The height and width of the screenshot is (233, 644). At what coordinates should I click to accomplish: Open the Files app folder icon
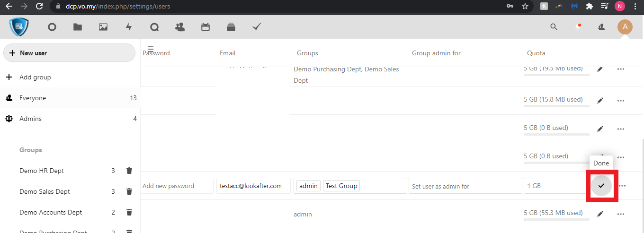pyautogui.click(x=78, y=27)
